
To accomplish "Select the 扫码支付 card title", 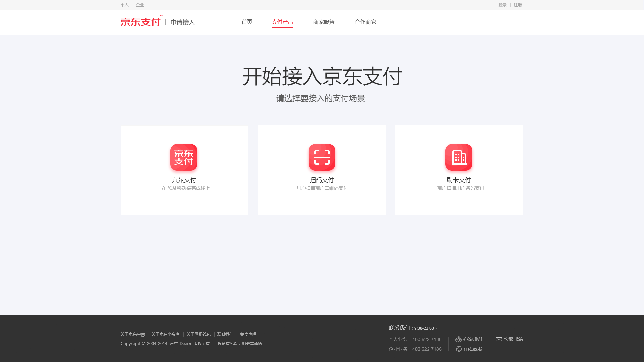I will click(x=322, y=180).
